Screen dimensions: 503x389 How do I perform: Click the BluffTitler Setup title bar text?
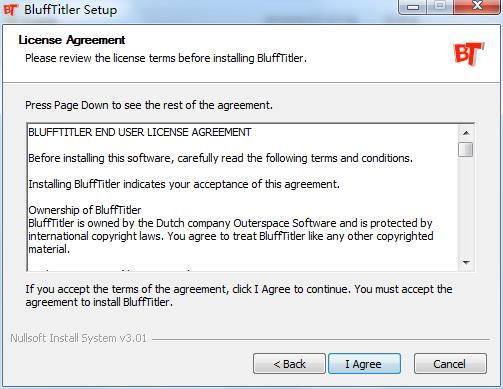[x=71, y=10]
